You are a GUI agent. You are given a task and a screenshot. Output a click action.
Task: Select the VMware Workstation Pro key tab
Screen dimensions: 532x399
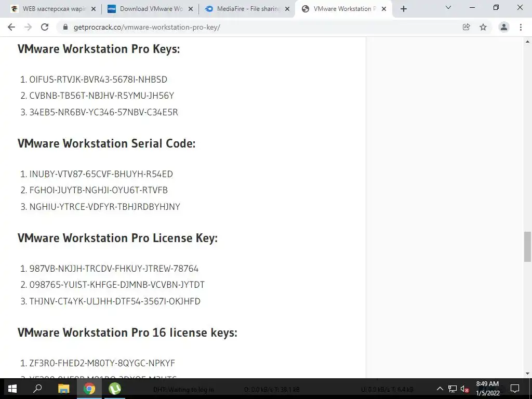coord(343,9)
